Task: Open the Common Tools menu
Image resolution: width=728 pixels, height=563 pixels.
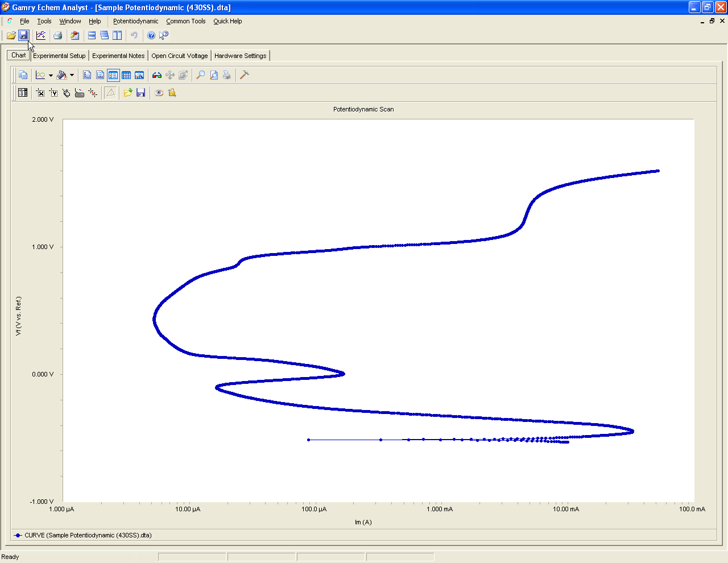Action: (185, 21)
